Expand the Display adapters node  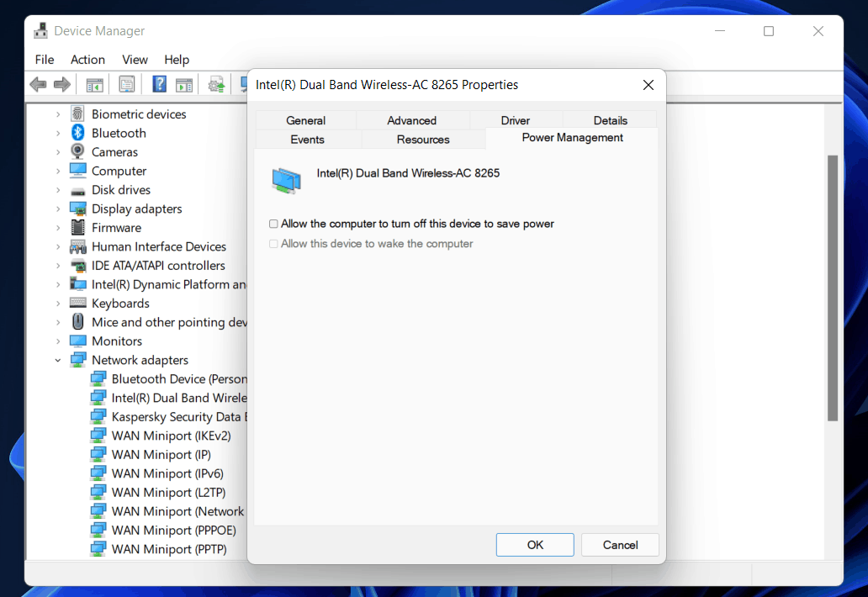pyautogui.click(x=58, y=209)
